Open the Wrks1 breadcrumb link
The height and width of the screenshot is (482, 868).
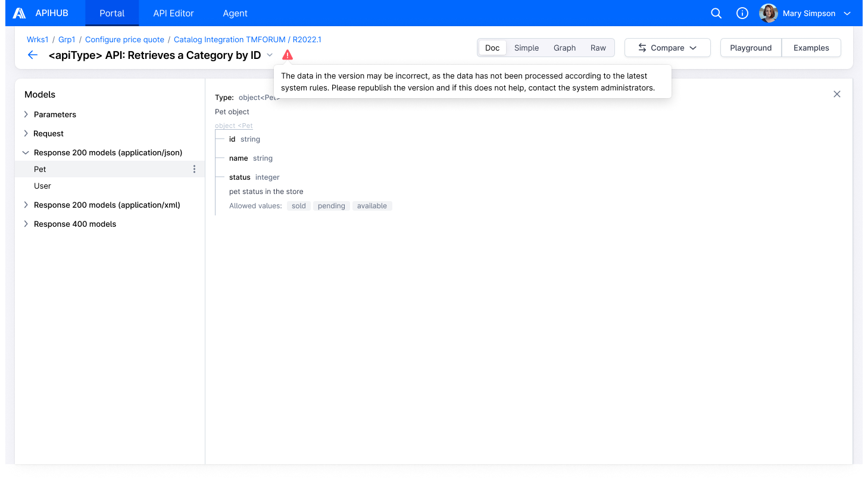38,39
